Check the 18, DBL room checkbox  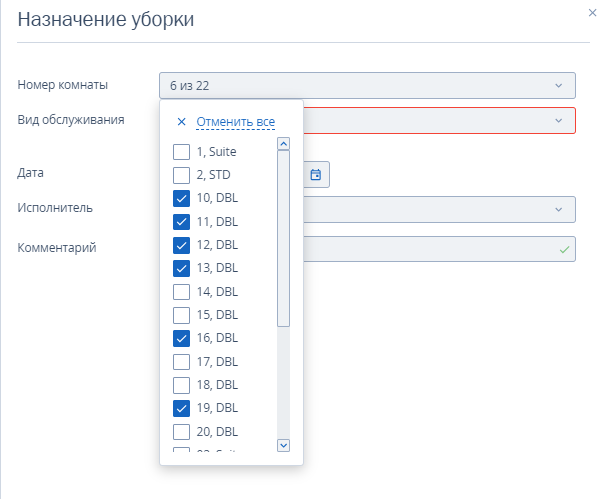pos(181,385)
